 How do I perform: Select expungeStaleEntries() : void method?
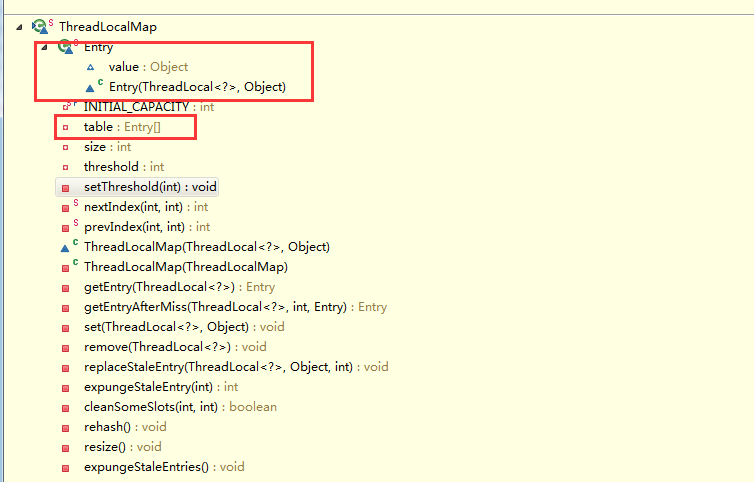click(164, 467)
